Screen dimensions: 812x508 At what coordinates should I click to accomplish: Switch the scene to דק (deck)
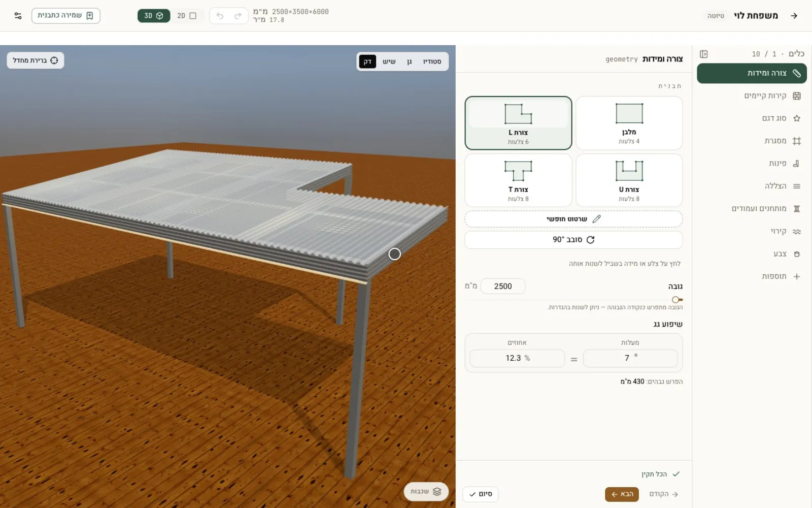coord(368,61)
